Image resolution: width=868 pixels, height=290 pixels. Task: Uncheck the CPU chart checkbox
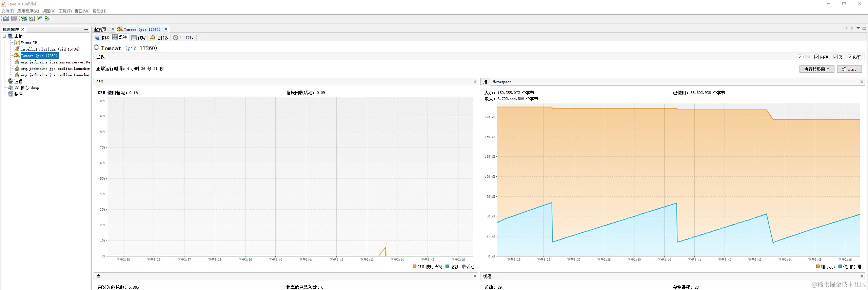pos(800,57)
